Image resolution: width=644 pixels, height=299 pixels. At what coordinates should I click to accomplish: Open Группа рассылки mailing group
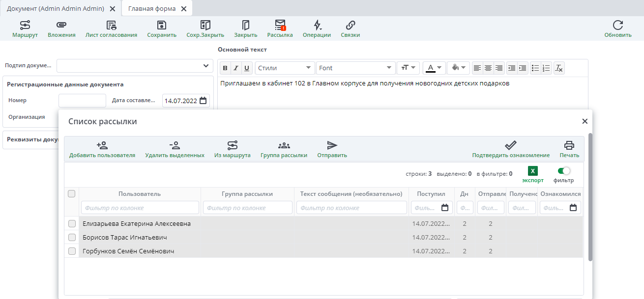(x=284, y=149)
